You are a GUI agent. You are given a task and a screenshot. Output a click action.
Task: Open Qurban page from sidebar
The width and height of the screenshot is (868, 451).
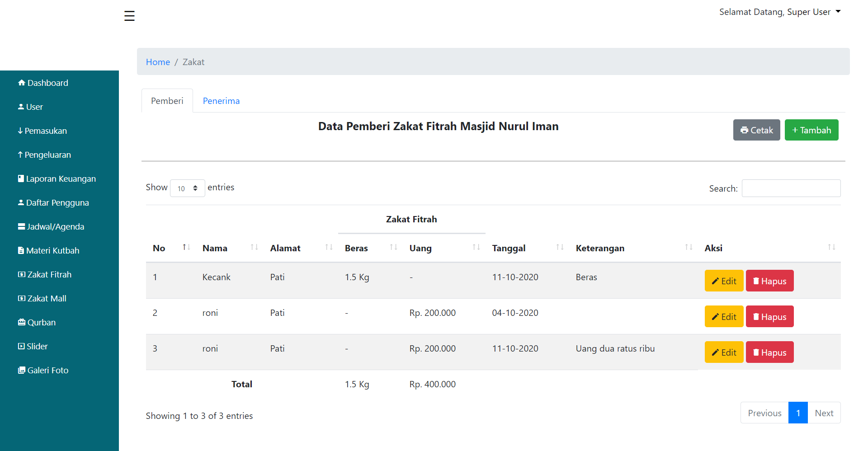37,322
